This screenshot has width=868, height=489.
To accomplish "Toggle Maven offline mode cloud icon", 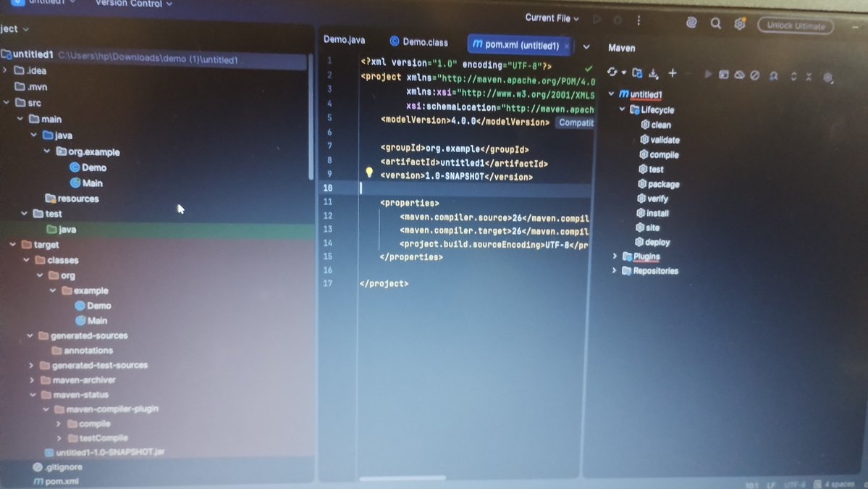I will coord(739,75).
